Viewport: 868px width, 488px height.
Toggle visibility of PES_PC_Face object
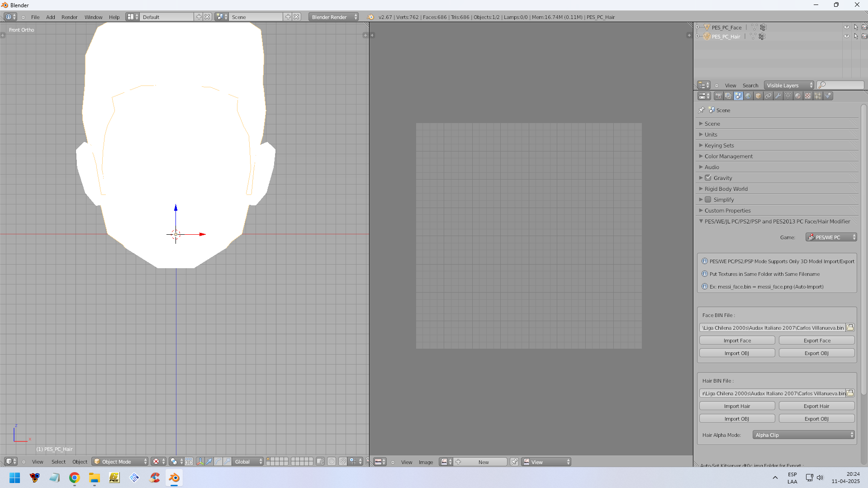coord(847,27)
